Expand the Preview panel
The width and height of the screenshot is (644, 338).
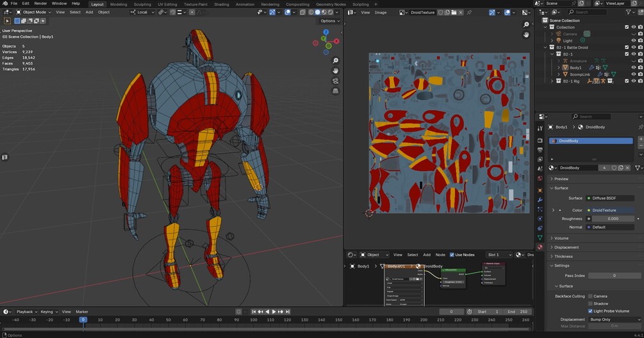pos(561,179)
